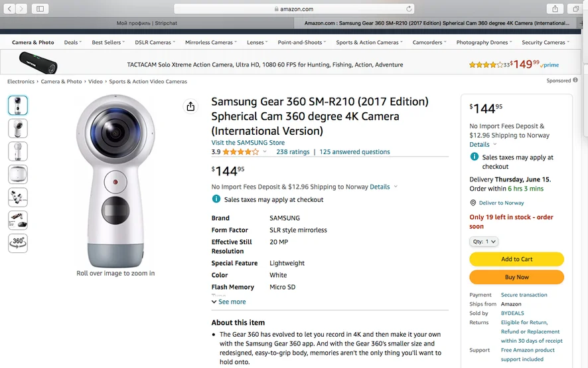Open the Qty quantity dropdown

484,242
